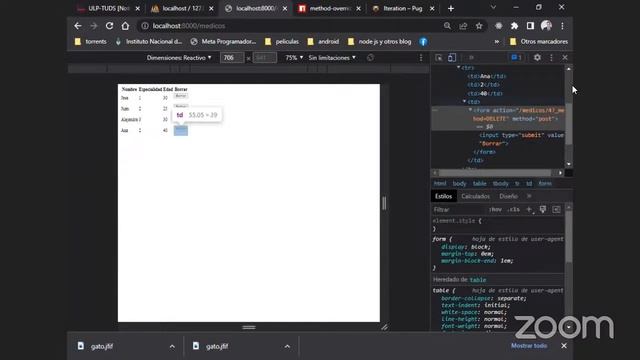Switch to the localhost / 127 tab
640x360 pixels.
point(182,8)
